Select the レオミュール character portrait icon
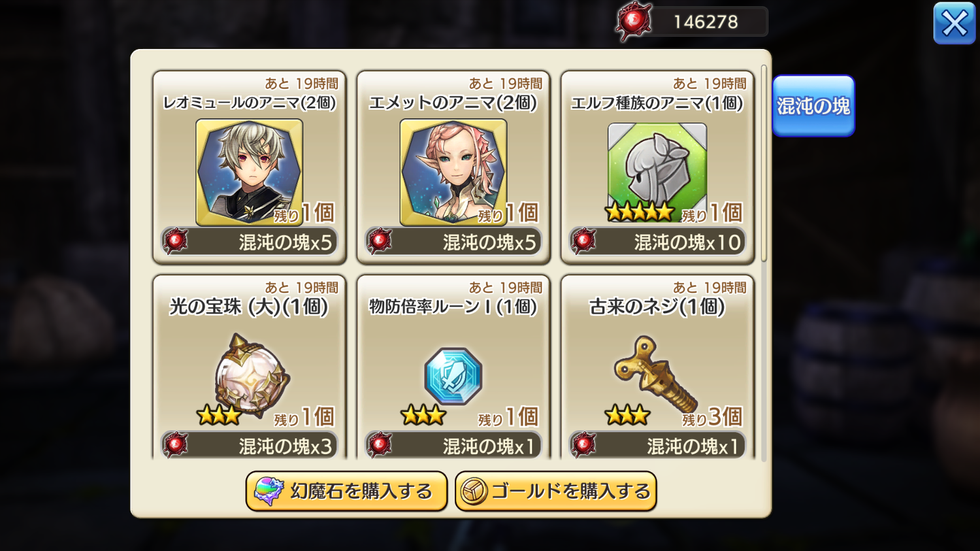Image resolution: width=980 pixels, height=551 pixels. pyautogui.click(x=249, y=172)
